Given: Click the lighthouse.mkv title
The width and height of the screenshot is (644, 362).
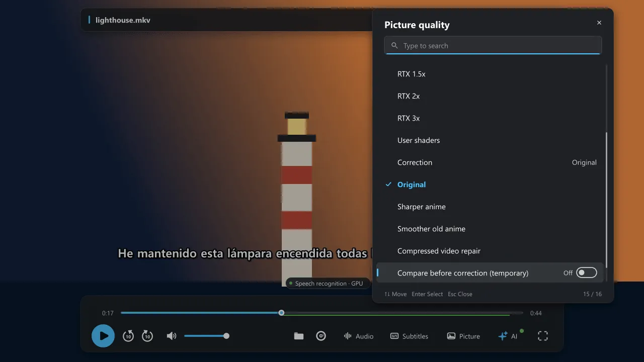Looking at the screenshot, I should [x=123, y=20].
